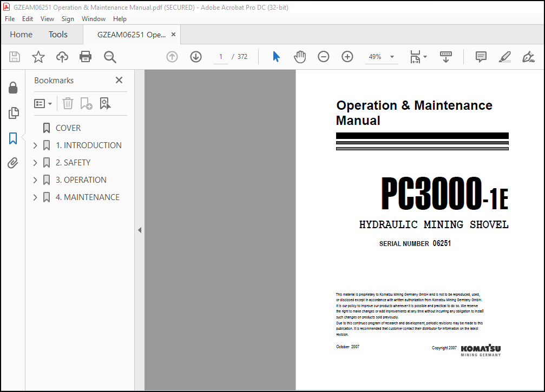This screenshot has height=392, width=545.
Task: Select the GZEAM06251 document tab
Action: [132, 35]
